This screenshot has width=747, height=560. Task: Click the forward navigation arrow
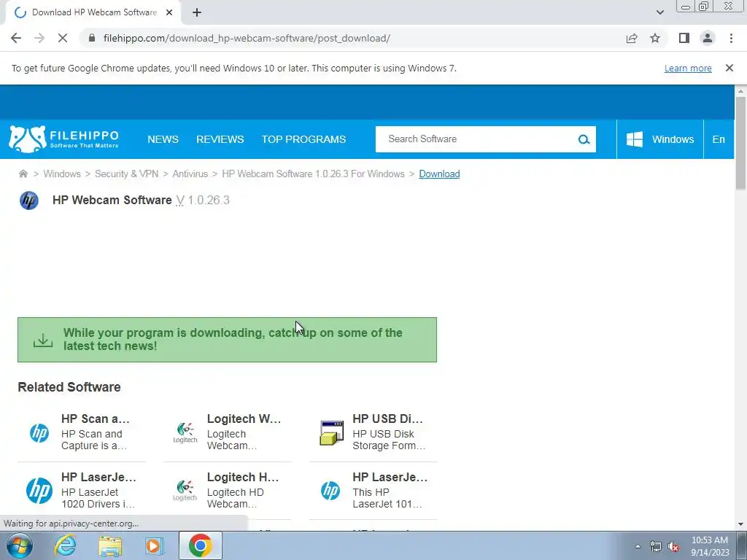point(39,38)
